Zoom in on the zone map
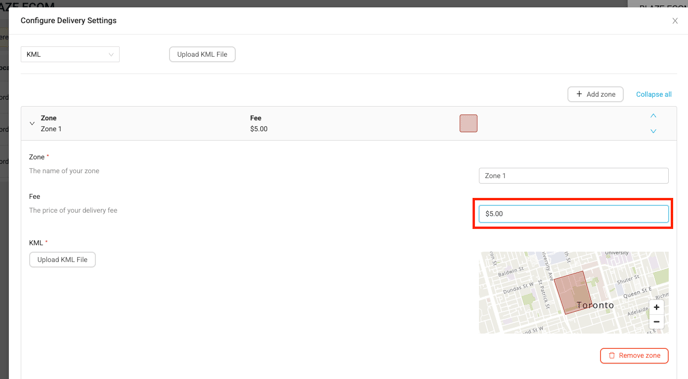 coord(656,307)
